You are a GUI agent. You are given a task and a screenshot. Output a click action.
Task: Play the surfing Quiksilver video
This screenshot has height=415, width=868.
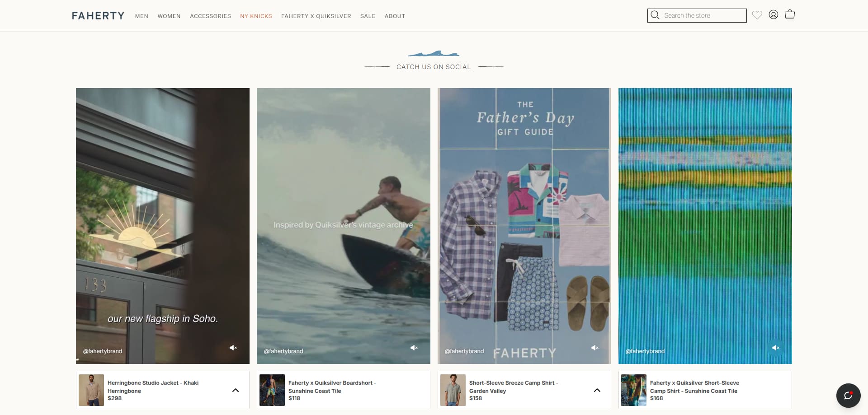coord(344,226)
